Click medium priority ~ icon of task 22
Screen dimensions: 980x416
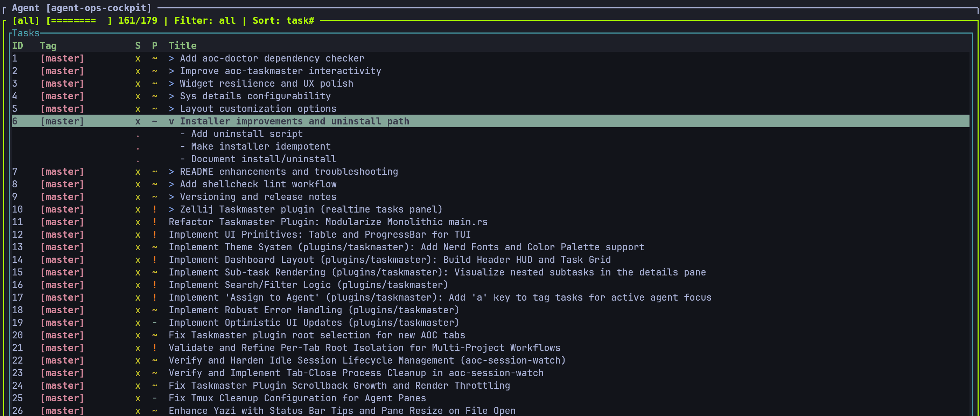click(154, 360)
